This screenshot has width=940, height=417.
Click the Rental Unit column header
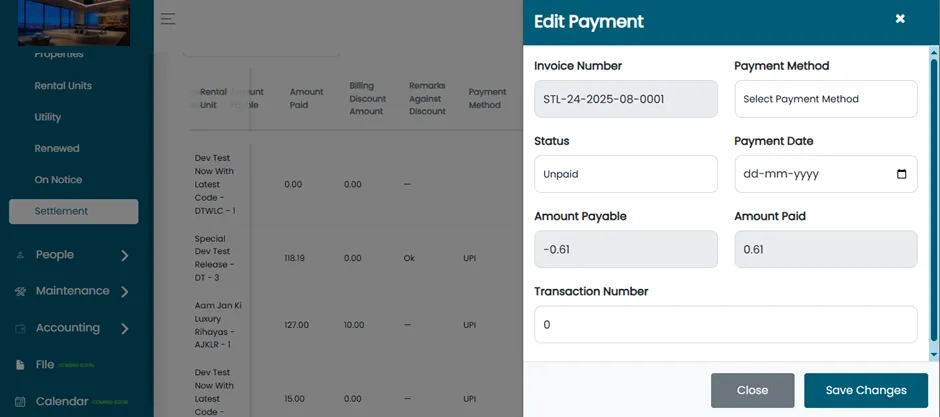[x=213, y=98]
